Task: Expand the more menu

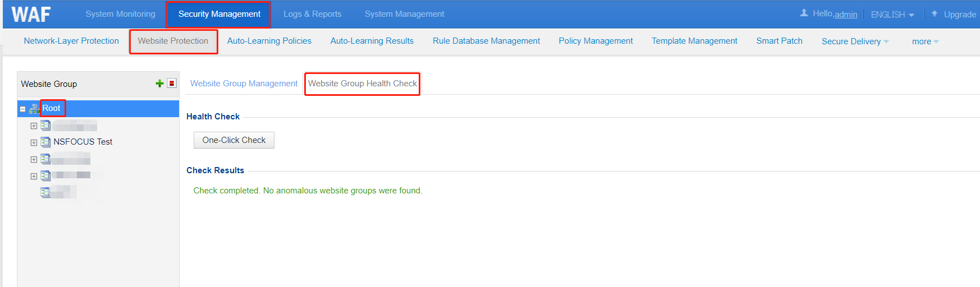Action: pos(924,41)
